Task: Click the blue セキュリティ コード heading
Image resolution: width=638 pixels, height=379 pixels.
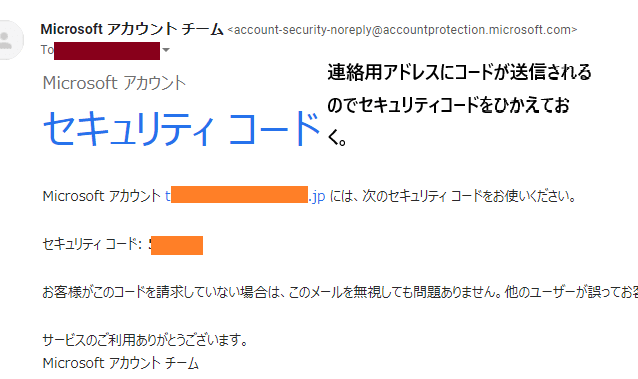Action: click(x=182, y=129)
